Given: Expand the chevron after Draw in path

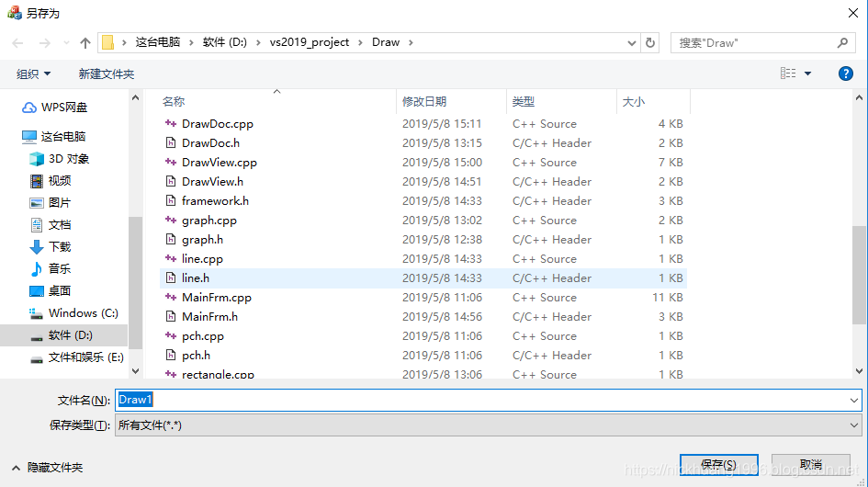Looking at the screenshot, I should tap(411, 42).
